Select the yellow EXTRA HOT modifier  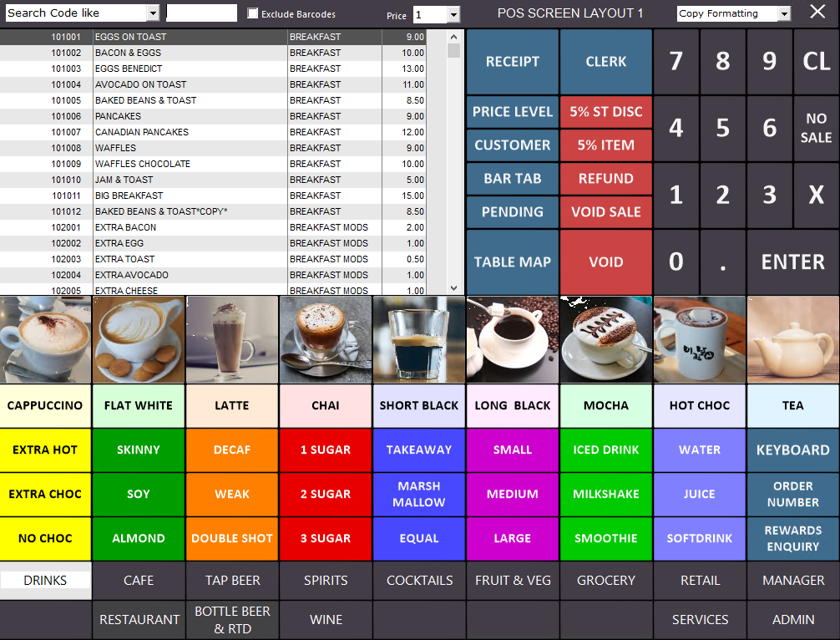(46, 450)
